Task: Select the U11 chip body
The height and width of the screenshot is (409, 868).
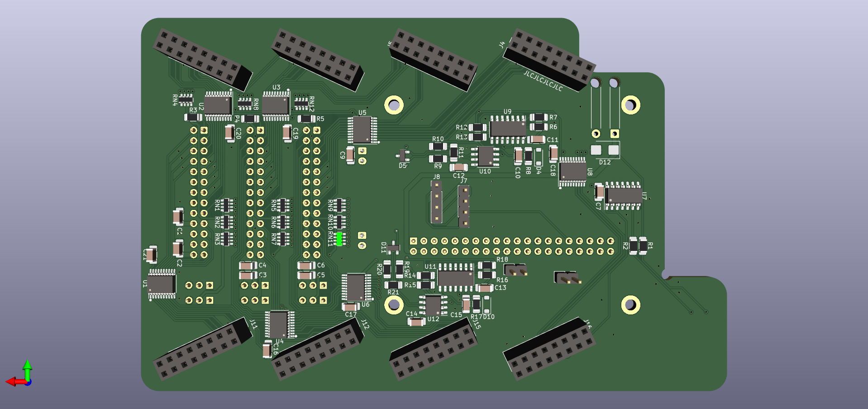Action: click(456, 277)
